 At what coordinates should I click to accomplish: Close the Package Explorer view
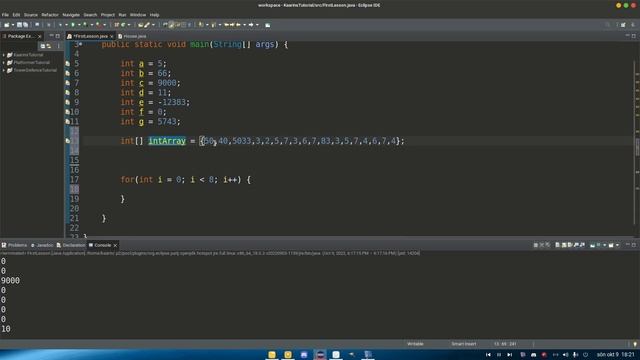[x=40, y=36]
